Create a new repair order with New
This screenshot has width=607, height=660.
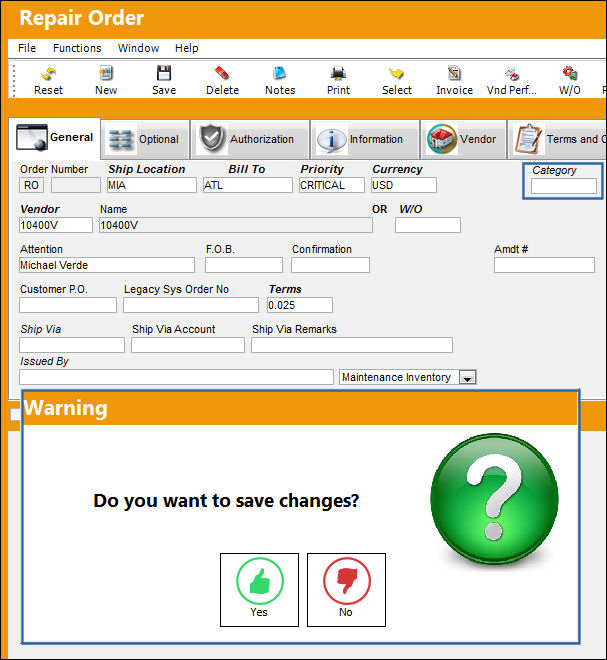pos(106,80)
